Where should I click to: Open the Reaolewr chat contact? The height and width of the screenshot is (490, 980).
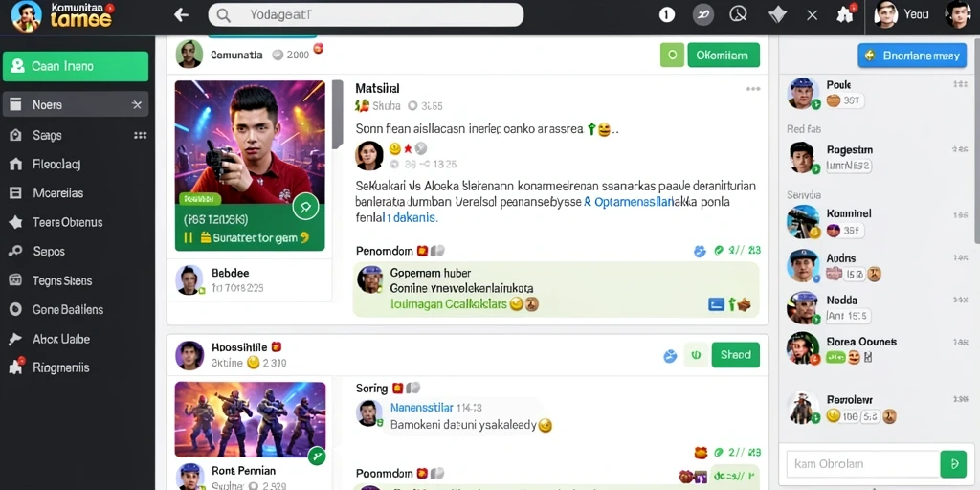click(x=875, y=408)
